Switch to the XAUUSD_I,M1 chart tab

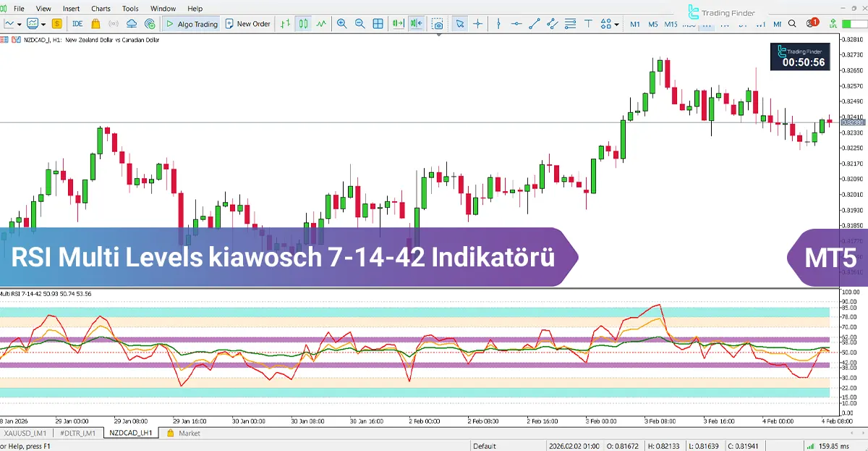click(x=26, y=432)
